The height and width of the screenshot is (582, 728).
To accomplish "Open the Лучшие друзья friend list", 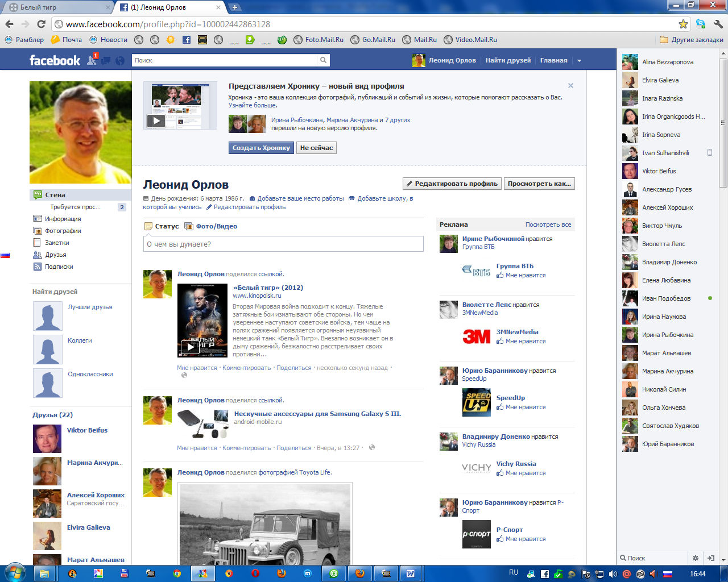I will click(x=90, y=307).
